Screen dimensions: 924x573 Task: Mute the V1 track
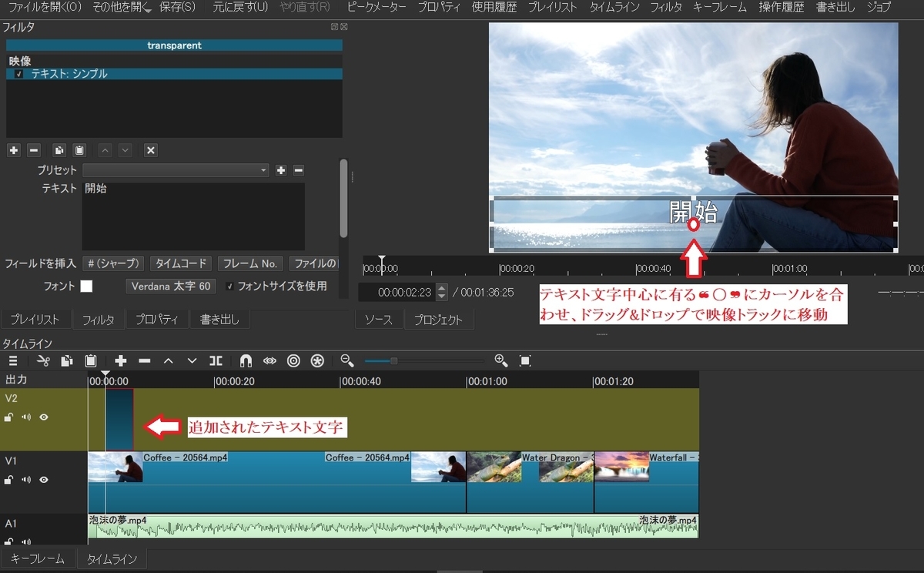click(26, 480)
